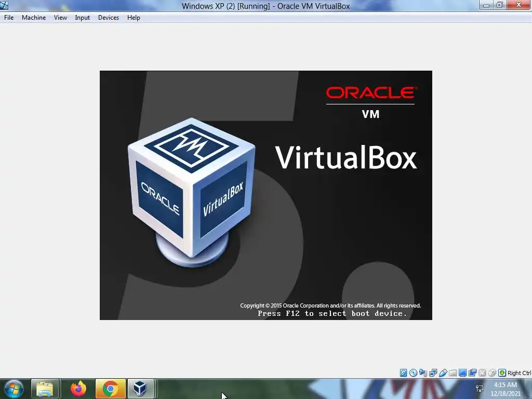Select the VirtualBox taskbar button
532x399 pixels.
[x=140, y=389]
